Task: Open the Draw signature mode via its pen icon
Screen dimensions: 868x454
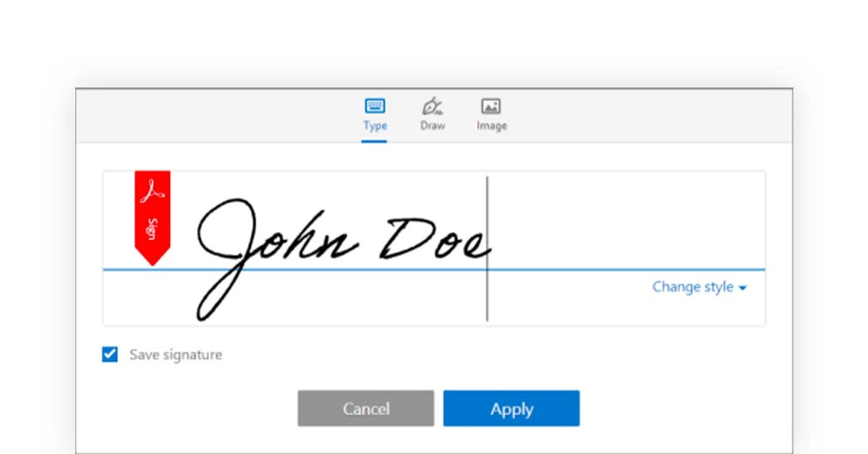Action: click(x=432, y=106)
